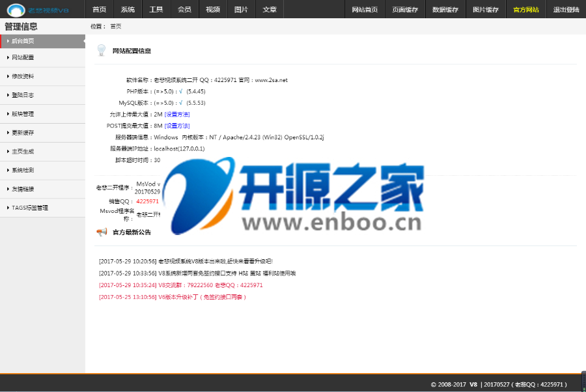The image size is (586, 392).
Task: Click the MySQL version value (5.5.53)
Action: (x=196, y=103)
